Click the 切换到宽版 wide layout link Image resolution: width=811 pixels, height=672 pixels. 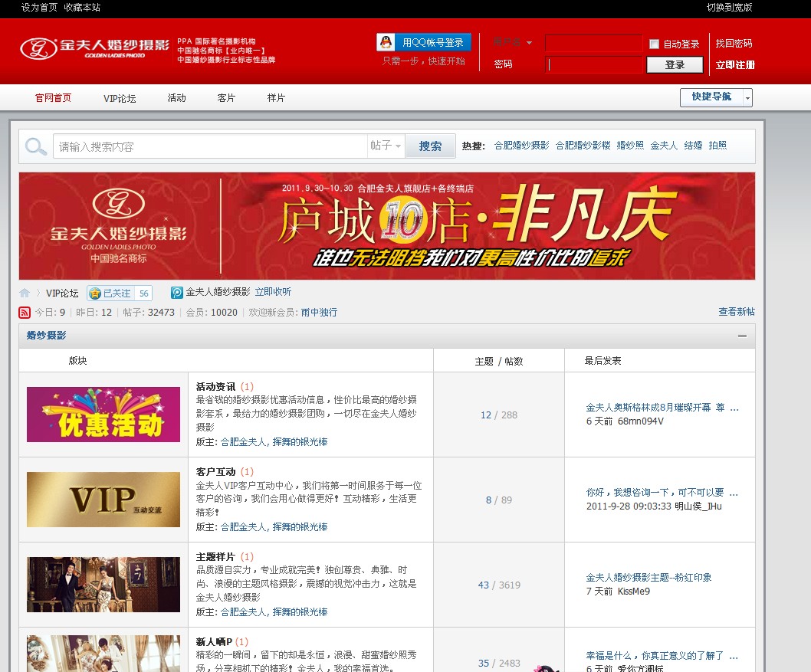(729, 8)
